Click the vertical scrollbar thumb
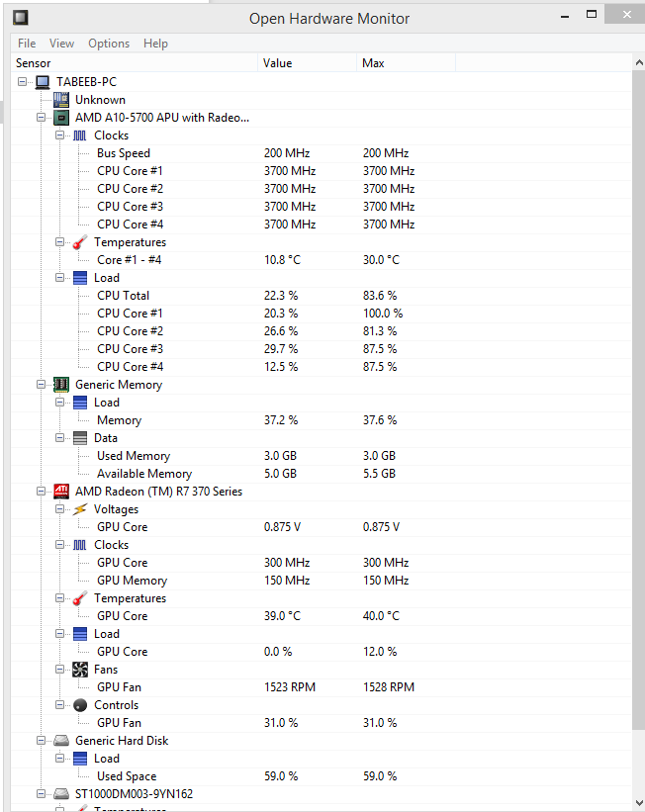The width and height of the screenshot is (645, 812). (x=639, y=401)
